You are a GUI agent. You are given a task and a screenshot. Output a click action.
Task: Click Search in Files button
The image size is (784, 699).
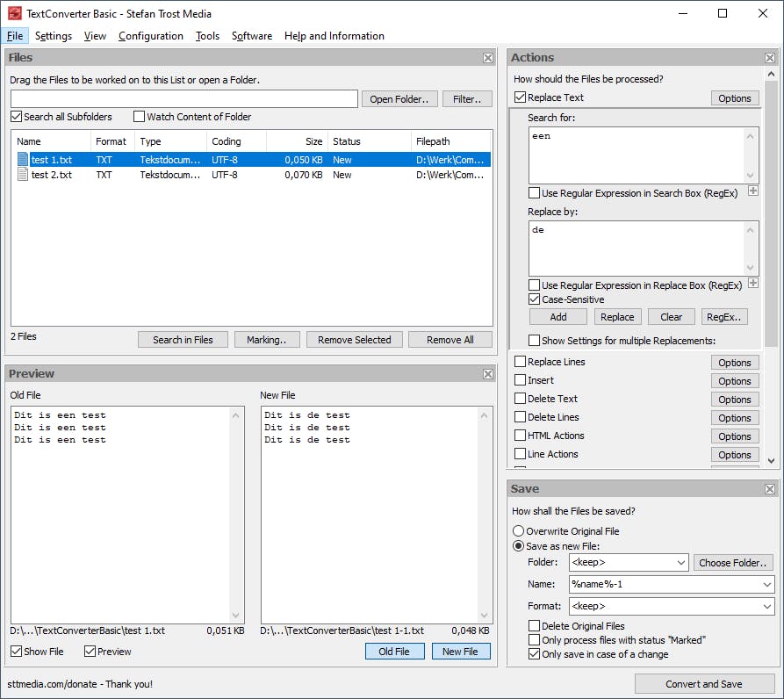tap(183, 340)
